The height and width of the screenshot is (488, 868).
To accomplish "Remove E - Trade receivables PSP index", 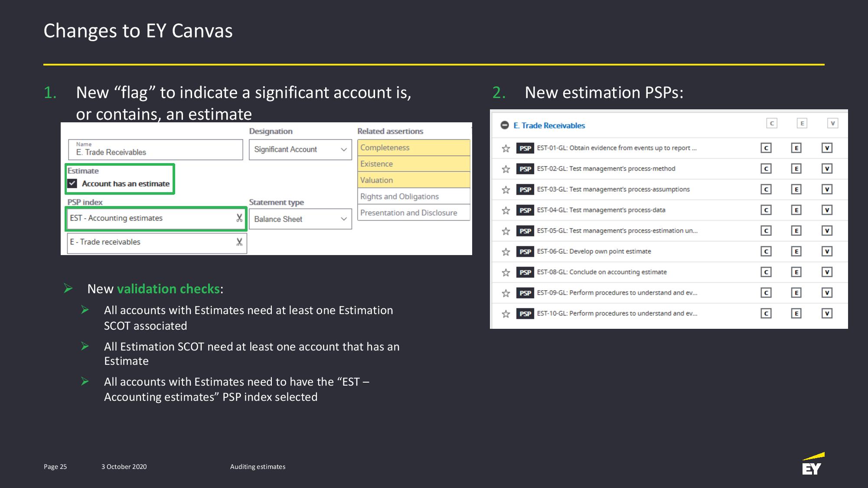I will [239, 242].
